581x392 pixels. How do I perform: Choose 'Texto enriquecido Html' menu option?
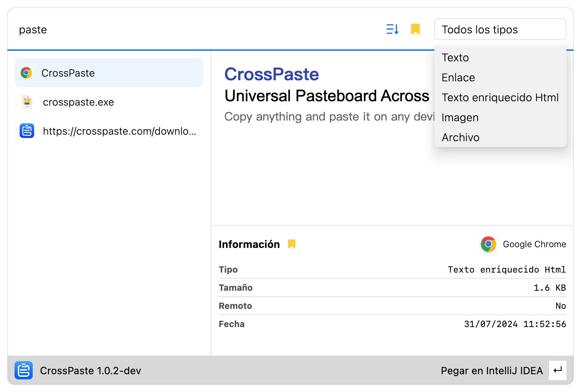(500, 98)
